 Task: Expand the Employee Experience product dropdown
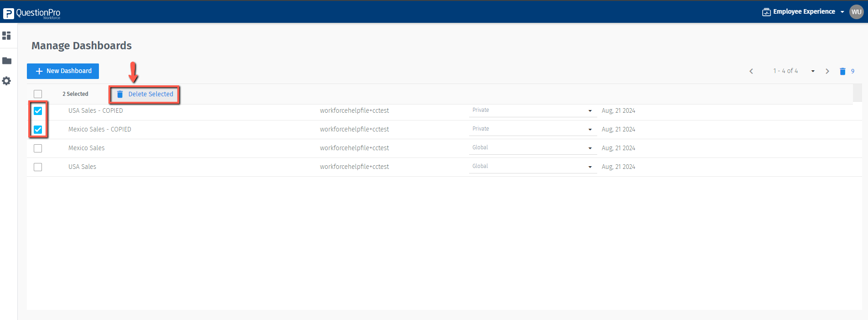pyautogui.click(x=803, y=12)
